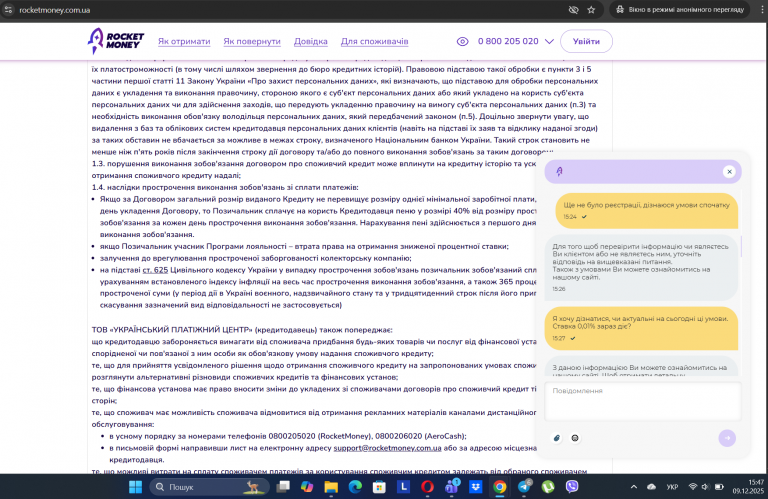
Task: Click the attach file paperclip icon
Action: point(556,438)
